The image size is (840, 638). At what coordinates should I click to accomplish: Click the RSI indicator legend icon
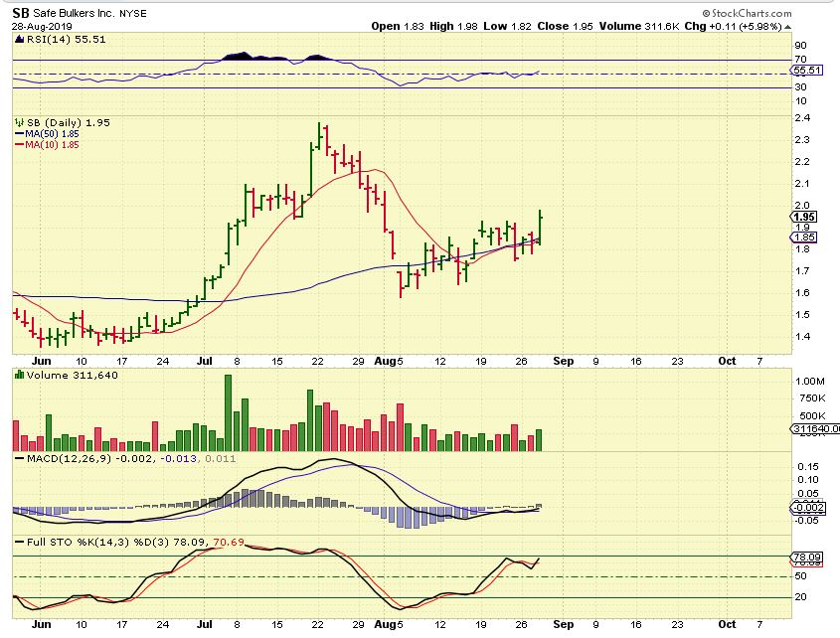click(19, 39)
